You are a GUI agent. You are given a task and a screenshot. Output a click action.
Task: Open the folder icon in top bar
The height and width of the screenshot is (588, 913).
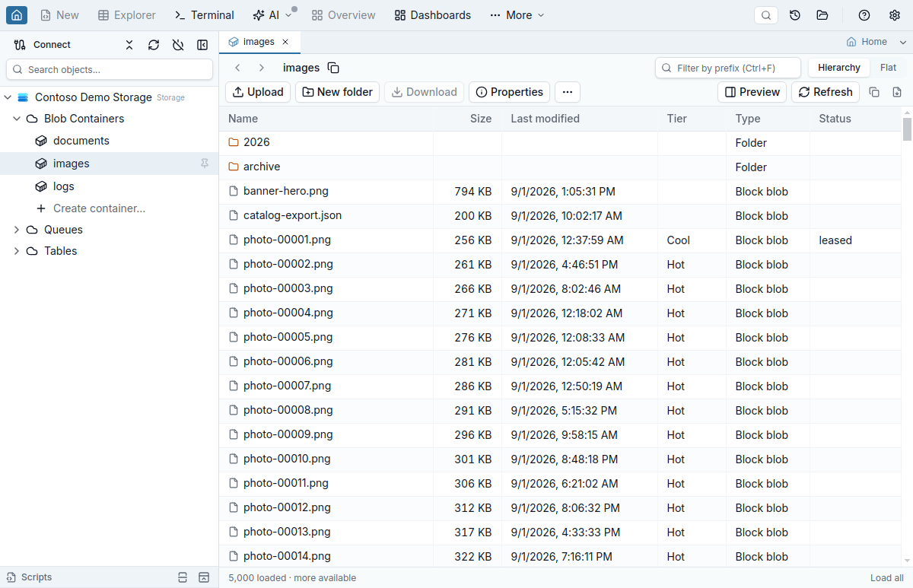click(822, 15)
